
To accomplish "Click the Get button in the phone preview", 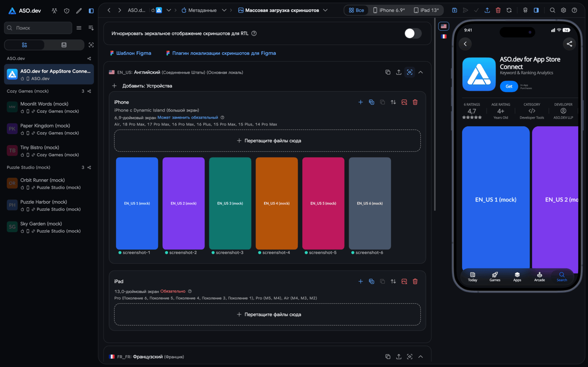I will (509, 86).
